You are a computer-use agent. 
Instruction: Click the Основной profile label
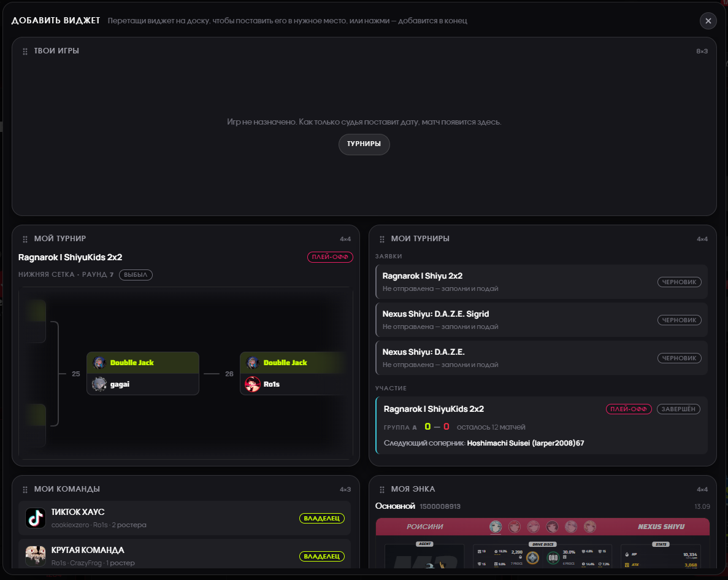[x=395, y=506]
